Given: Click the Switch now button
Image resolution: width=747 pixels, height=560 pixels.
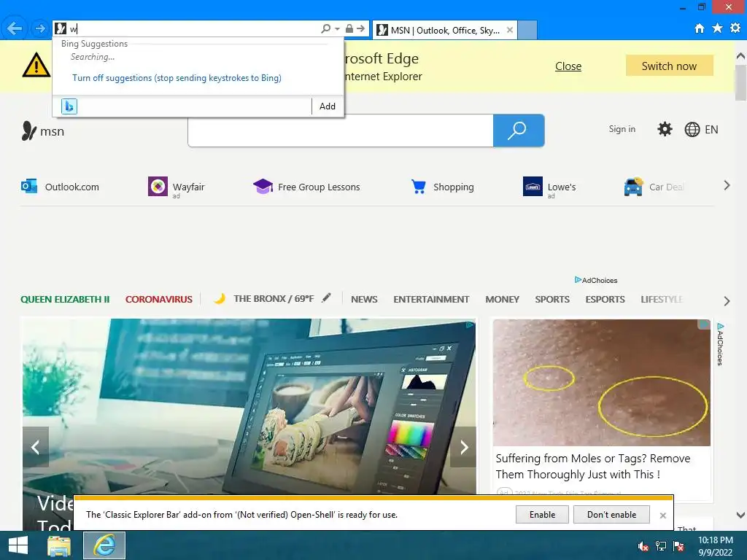Looking at the screenshot, I should pyautogui.click(x=669, y=66).
